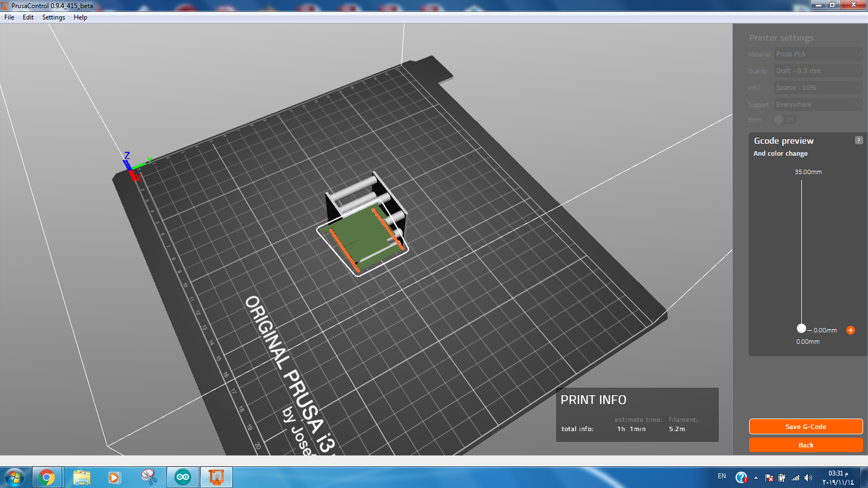868x488 pixels.
Task: Click the EN language indicator
Action: click(x=722, y=476)
